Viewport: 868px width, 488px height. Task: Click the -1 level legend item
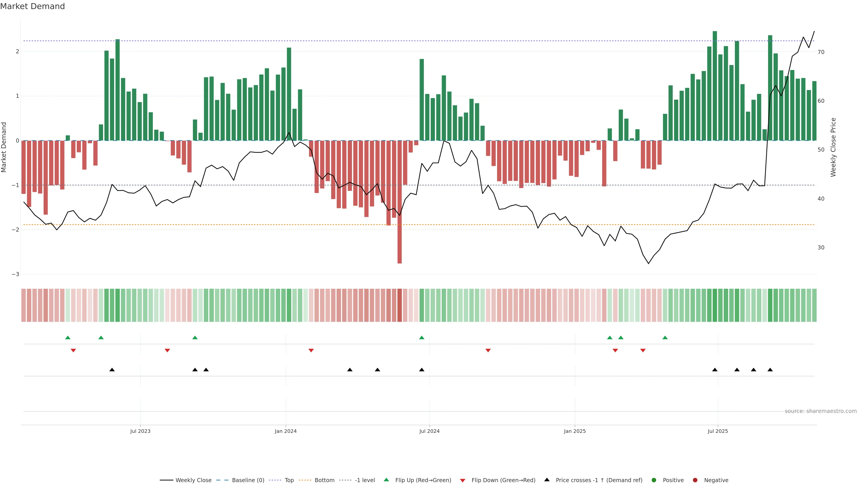click(x=365, y=480)
